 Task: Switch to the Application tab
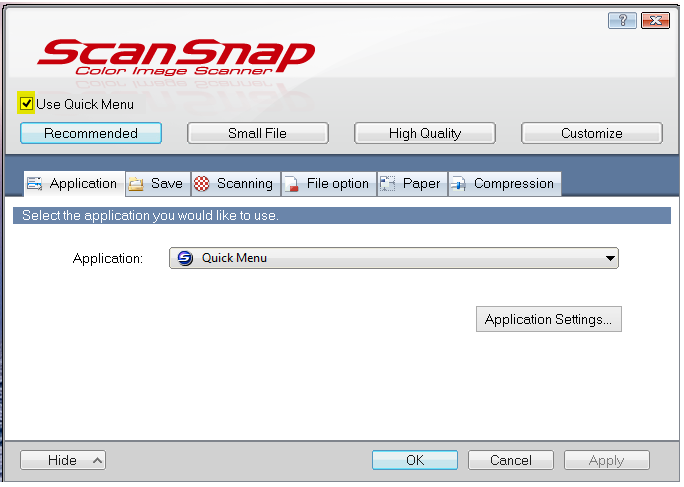pyautogui.click(x=74, y=184)
